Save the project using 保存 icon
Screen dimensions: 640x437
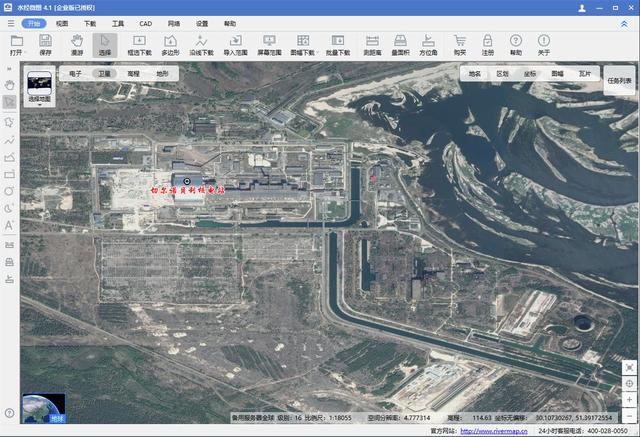point(45,45)
